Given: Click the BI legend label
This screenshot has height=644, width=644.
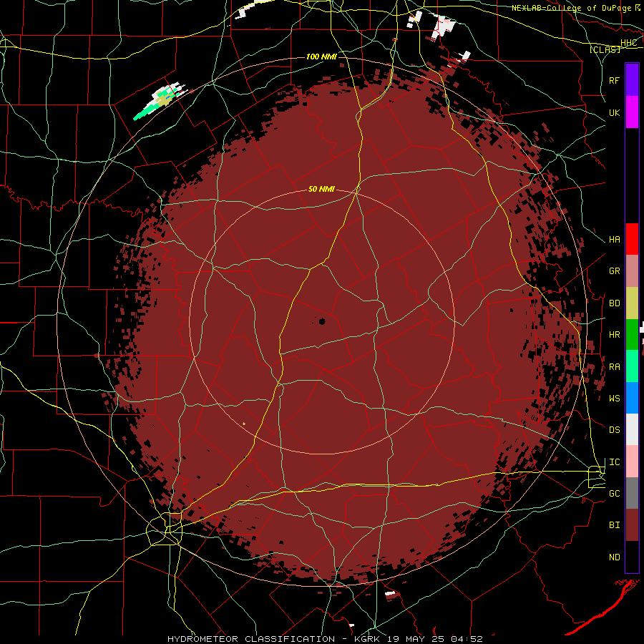Looking at the screenshot, I should point(615,525).
